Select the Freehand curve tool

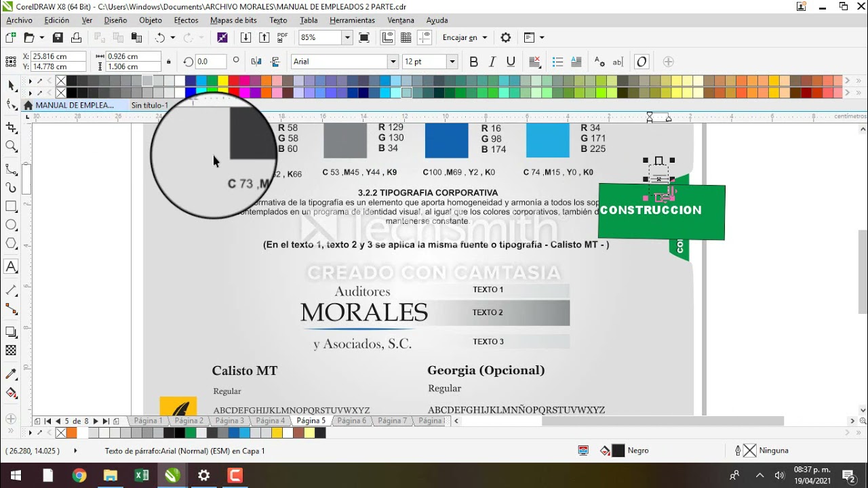[11, 169]
